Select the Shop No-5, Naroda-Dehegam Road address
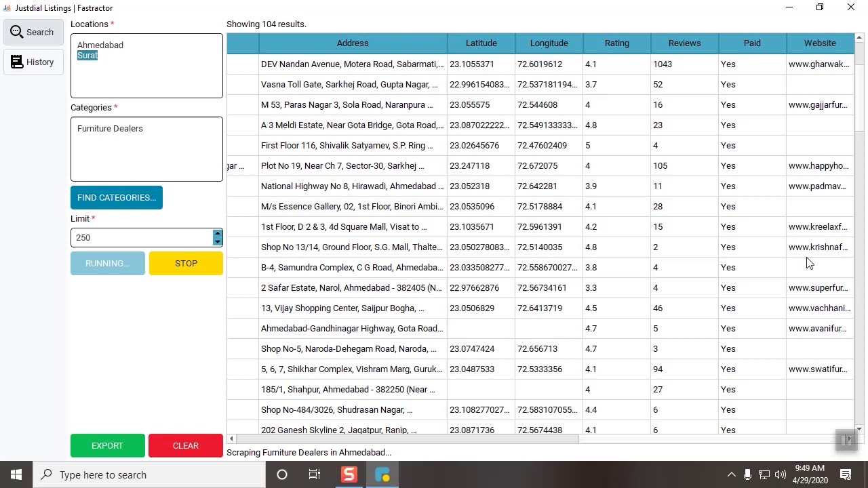Viewport: 868px width, 488px height. point(353,348)
